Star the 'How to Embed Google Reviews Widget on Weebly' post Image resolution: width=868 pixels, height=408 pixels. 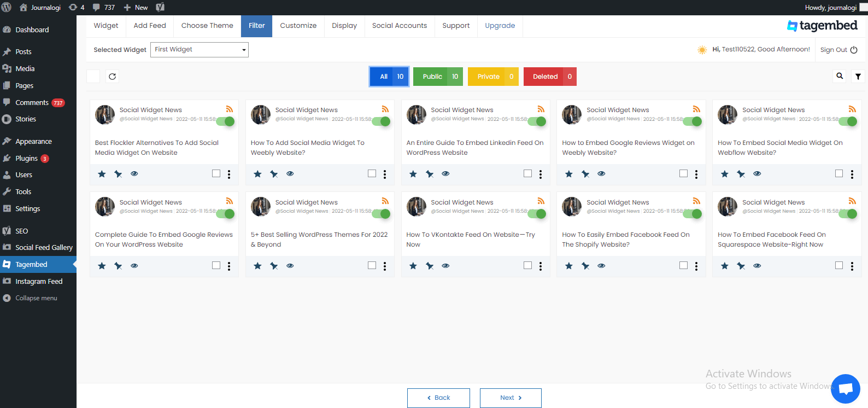point(569,174)
